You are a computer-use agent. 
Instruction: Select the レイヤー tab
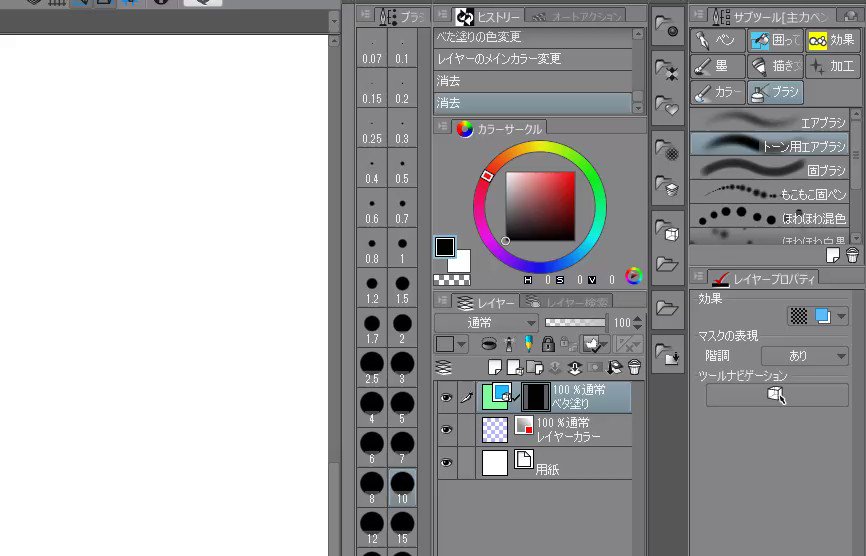(x=485, y=303)
